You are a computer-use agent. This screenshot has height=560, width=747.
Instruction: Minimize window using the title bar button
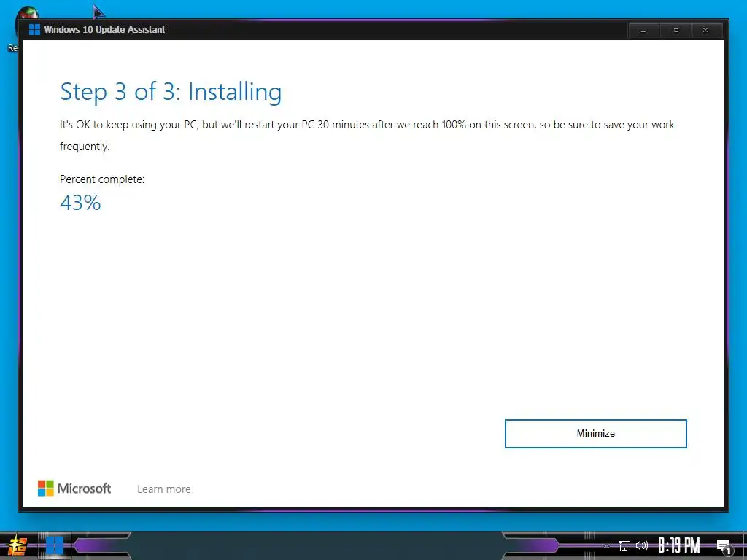643,31
